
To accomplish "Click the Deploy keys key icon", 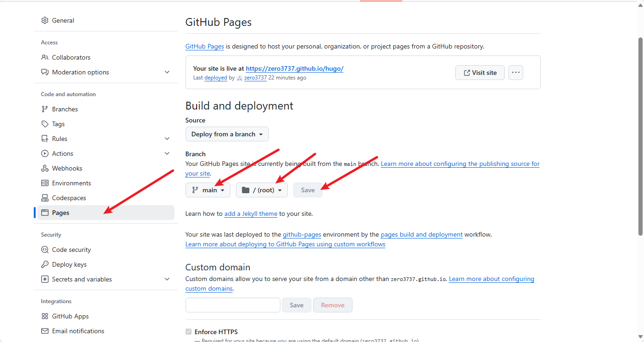I will pos(45,264).
